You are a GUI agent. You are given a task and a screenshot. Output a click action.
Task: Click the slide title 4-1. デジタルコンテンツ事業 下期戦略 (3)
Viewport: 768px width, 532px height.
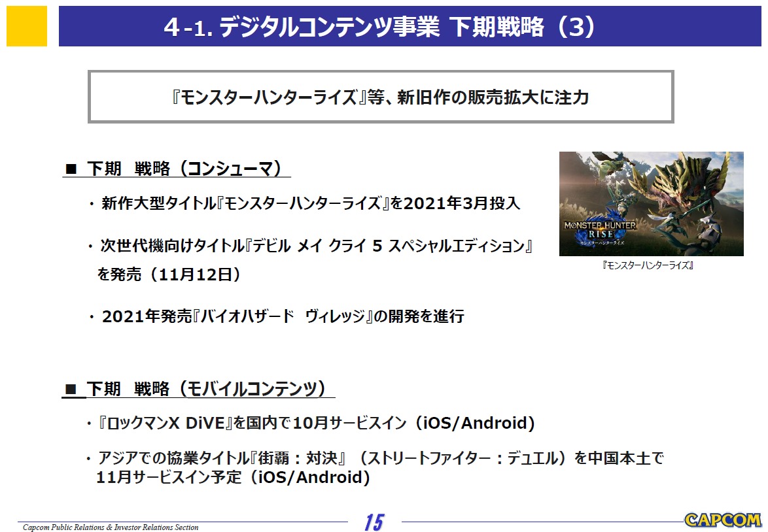tap(379, 26)
